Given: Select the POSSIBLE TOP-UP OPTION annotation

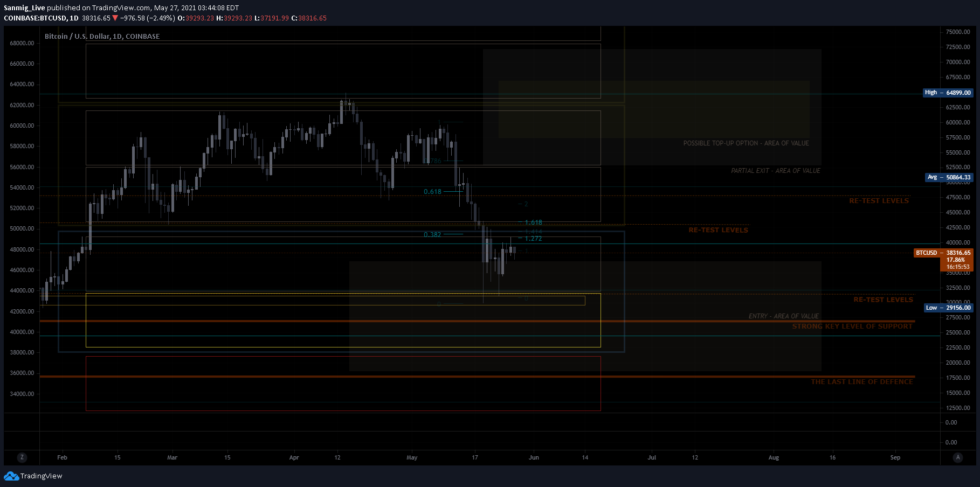Looking at the screenshot, I should coord(746,143).
